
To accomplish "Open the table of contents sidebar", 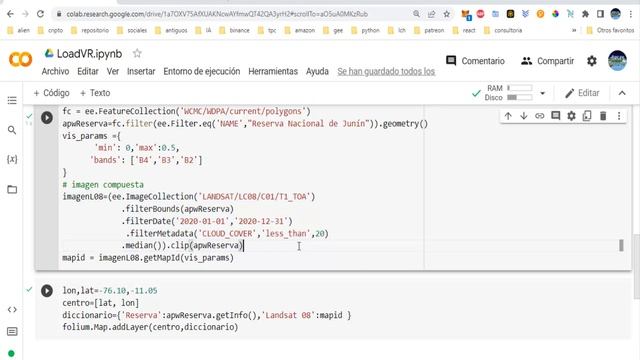I will click(12, 100).
